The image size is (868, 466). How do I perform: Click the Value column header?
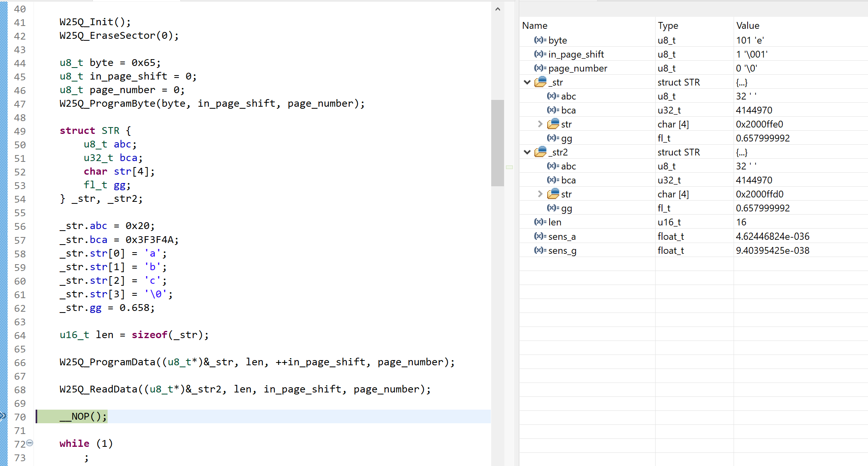pyautogui.click(x=747, y=26)
